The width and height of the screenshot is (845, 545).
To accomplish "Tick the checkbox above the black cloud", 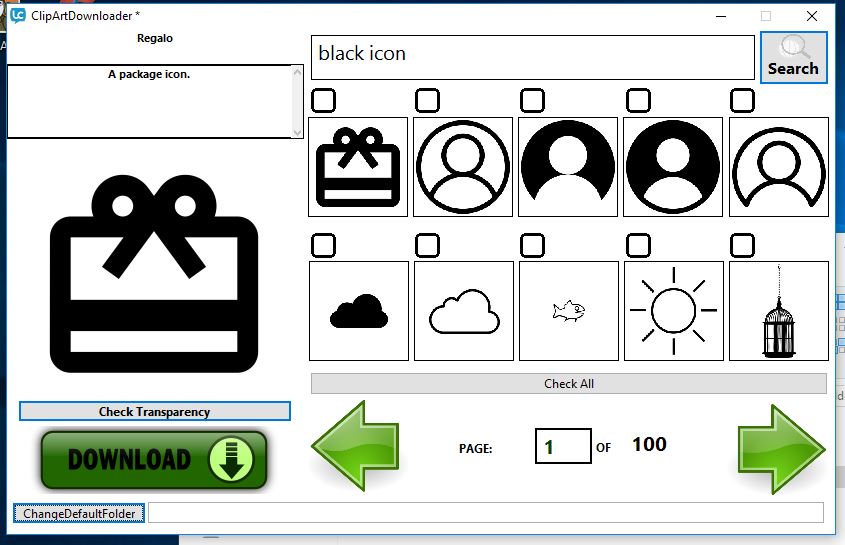I will point(323,245).
